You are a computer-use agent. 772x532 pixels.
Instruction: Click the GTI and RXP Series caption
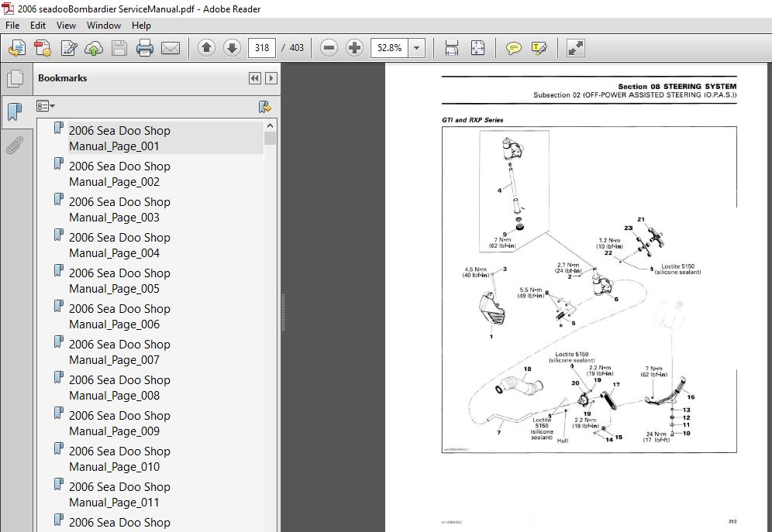(x=472, y=120)
